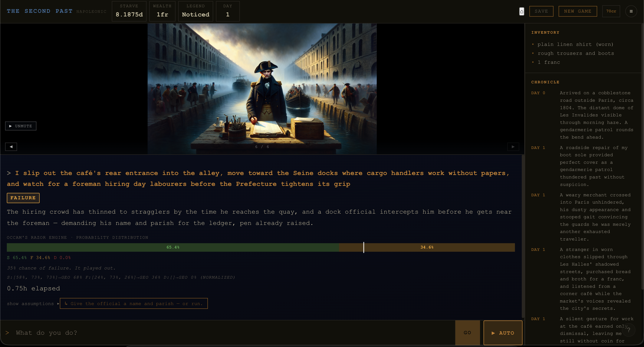
Task: Go to the previous scene image
Action: 11,147
